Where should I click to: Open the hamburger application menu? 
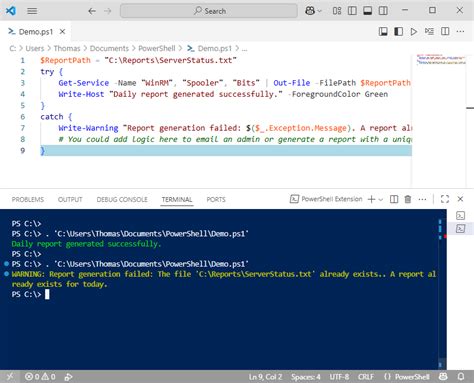tap(32, 11)
